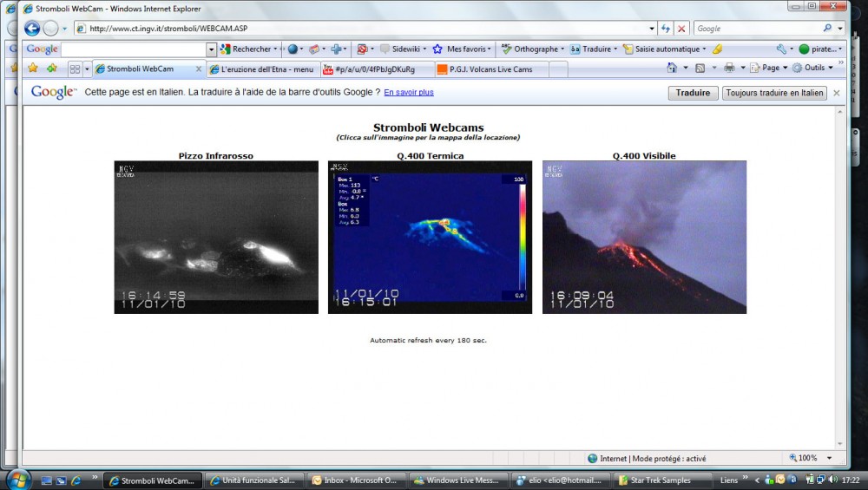Expand the zoom level 100% dropdown
This screenshot has width=868, height=490.
tap(830, 458)
